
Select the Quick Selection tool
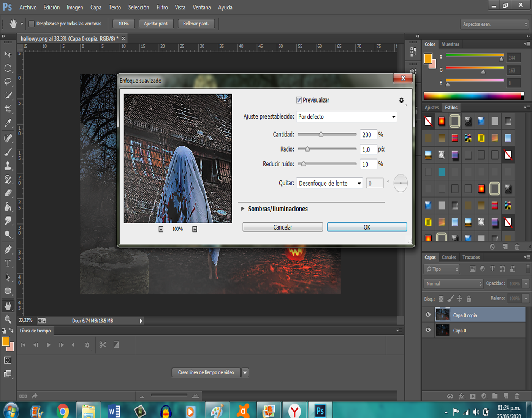[8, 95]
